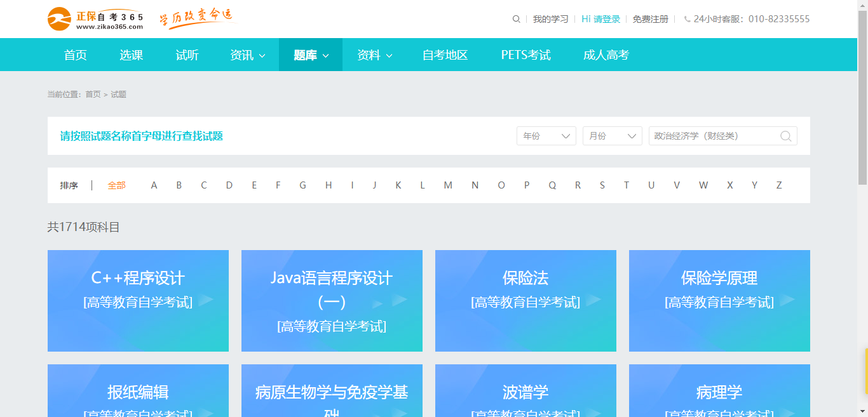Filter subjects by letter J
Screen dimensions: 868x417
click(x=374, y=185)
